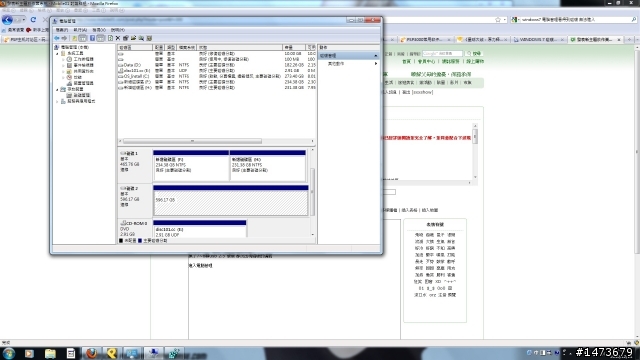
Task: Expand the Event Viewer tree node
Action: 64,65
